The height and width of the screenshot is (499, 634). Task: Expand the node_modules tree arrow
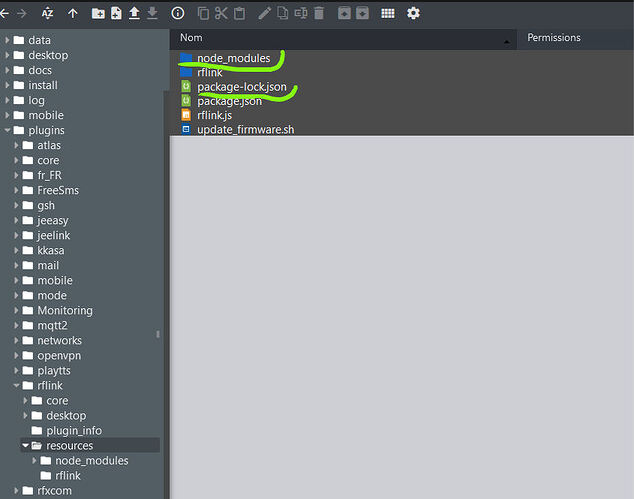click(x=34, y=461)
